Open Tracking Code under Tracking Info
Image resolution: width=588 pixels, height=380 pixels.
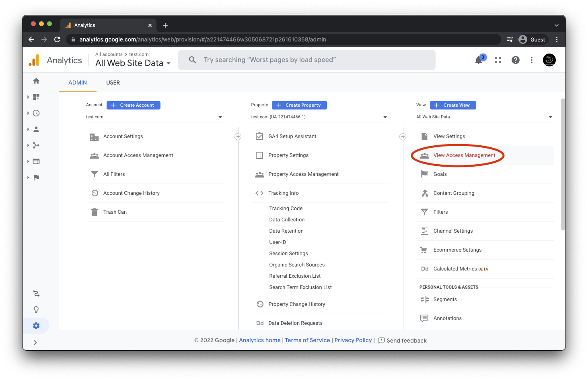pos(286,209)
